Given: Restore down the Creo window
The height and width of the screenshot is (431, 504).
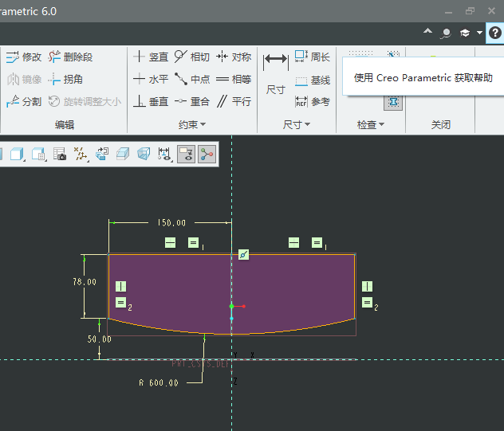Looking at the screenshot, I should coord(470,11).
